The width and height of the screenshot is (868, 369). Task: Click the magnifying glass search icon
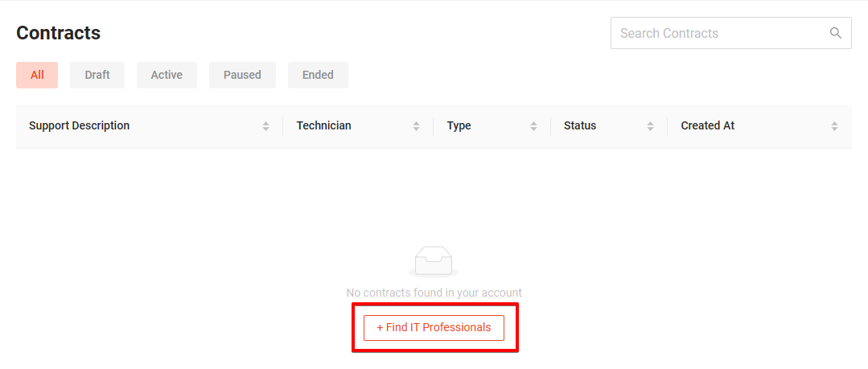[835, 33]
